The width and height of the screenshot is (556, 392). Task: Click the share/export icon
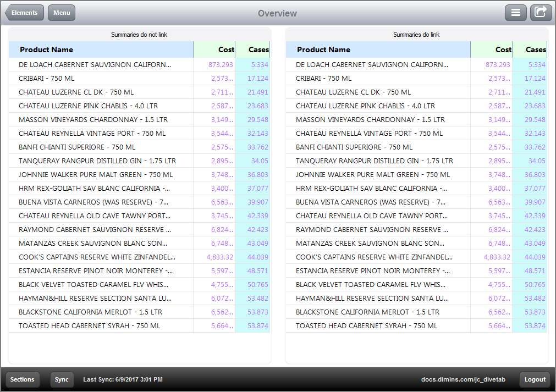click(x=541, y=12)
